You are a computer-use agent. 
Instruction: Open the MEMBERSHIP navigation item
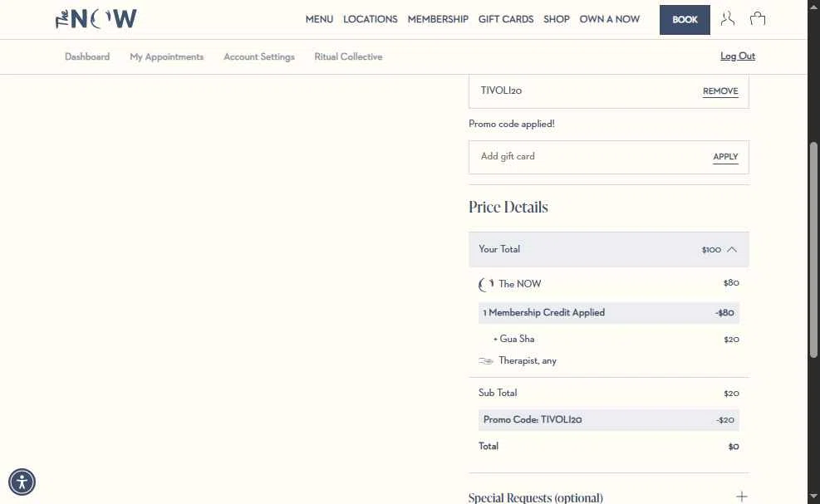tap(438, 19)
